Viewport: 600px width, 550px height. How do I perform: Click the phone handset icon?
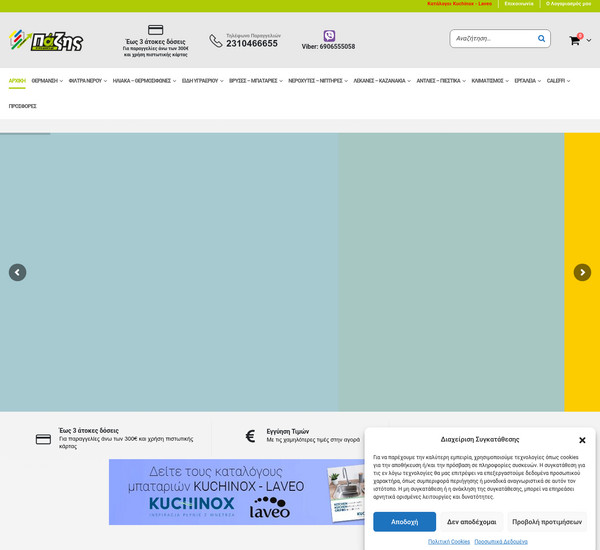pos(215,41)
